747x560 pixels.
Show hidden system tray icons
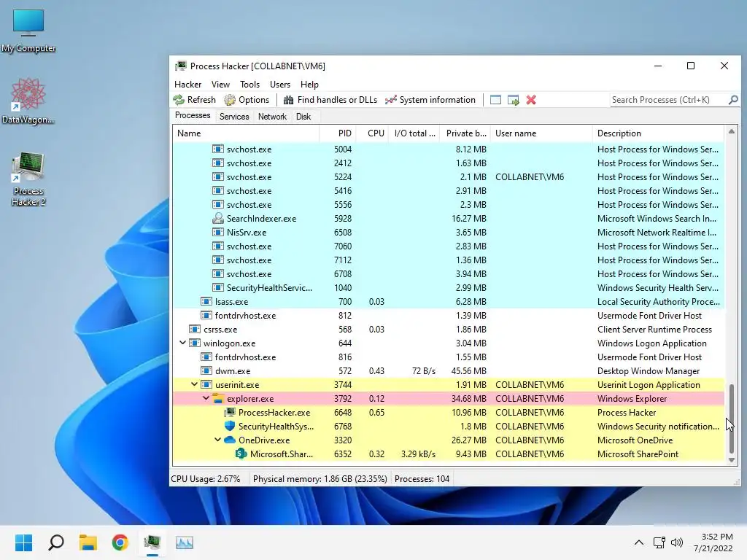[639, 542]
